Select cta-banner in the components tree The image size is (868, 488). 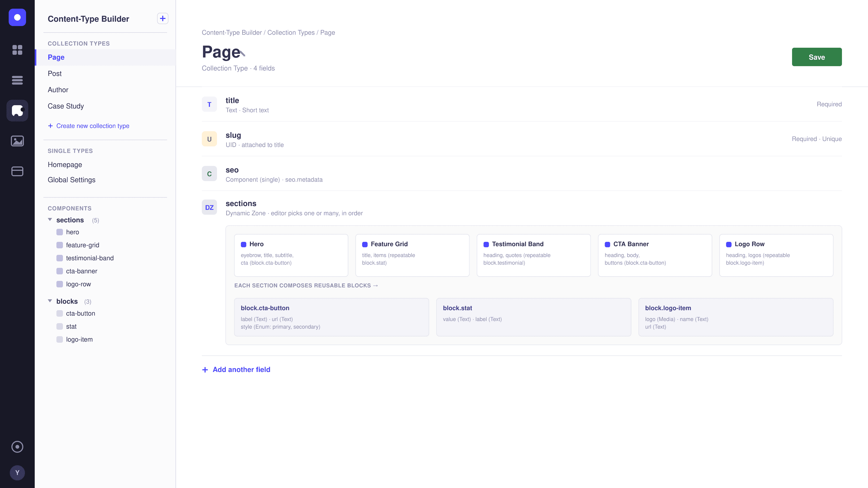(82, 271)
